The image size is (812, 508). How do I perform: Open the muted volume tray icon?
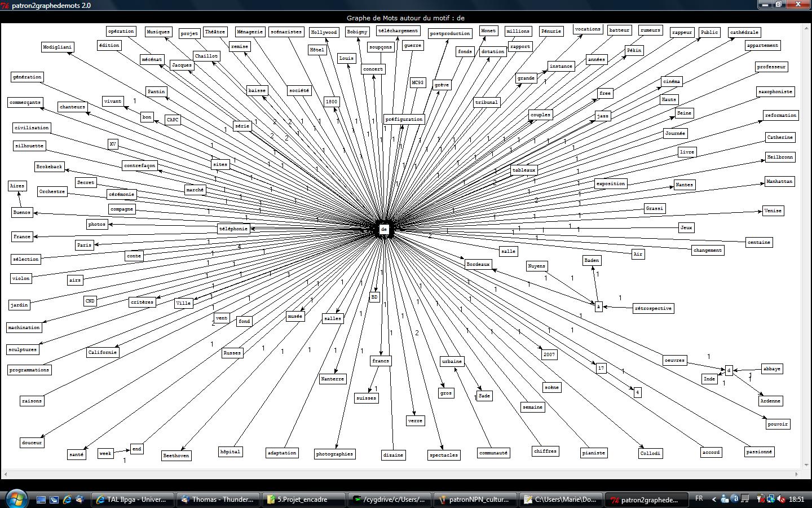pos(782,499)
